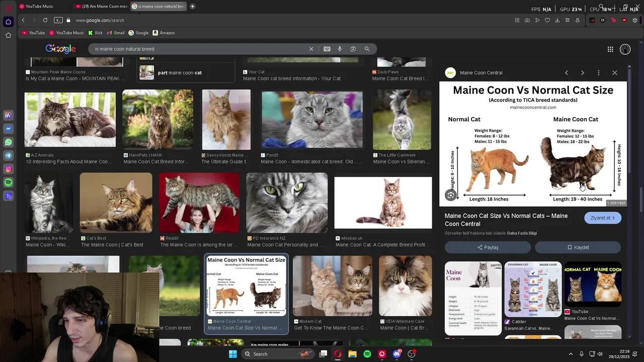Open Discord from the taskbar
The width and height of the screenshot is (644, 362).
tap(396, 354)
